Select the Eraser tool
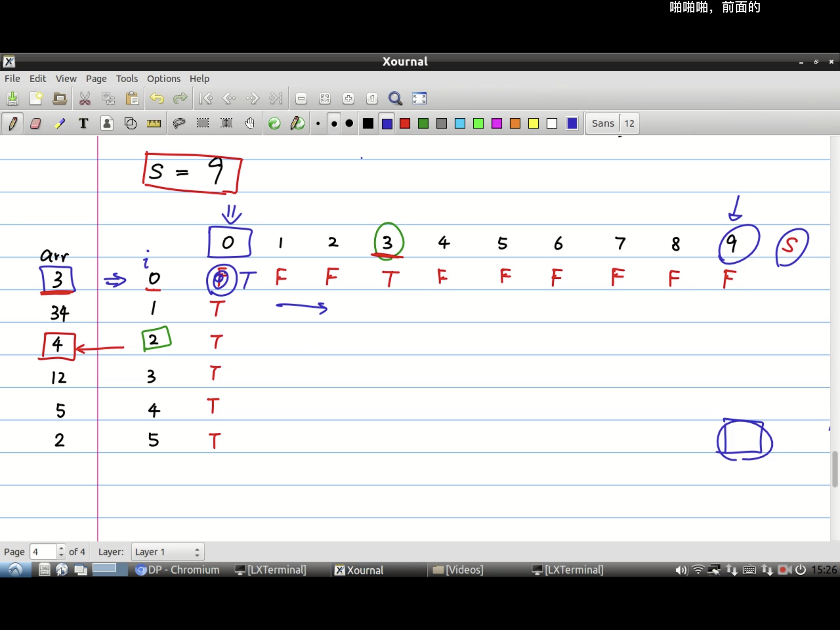This screenshot has height=630, width=840. [x=36, y=124]
